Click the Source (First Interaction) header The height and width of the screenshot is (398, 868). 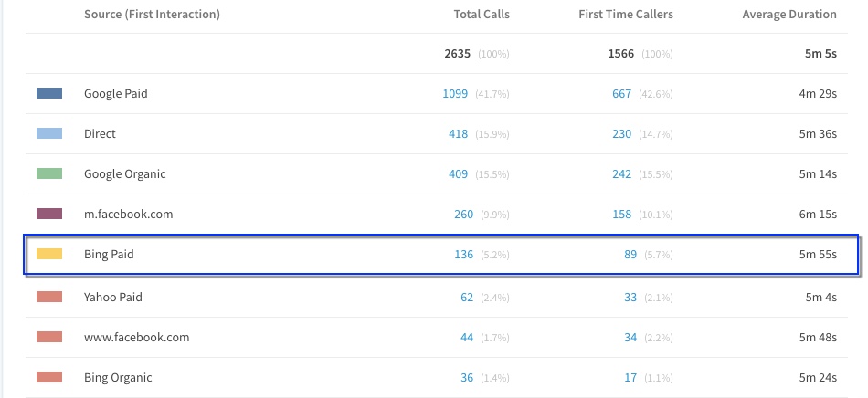153,15
